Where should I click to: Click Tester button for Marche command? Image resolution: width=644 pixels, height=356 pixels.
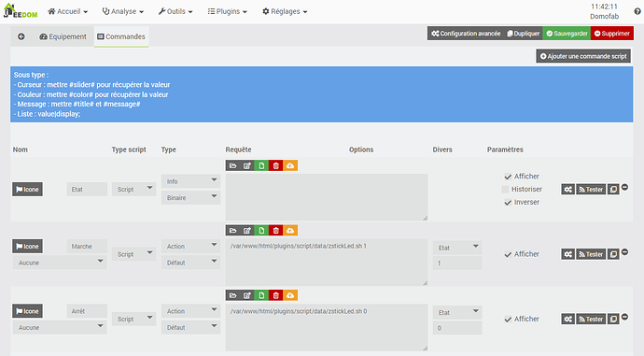click(591, 254)
